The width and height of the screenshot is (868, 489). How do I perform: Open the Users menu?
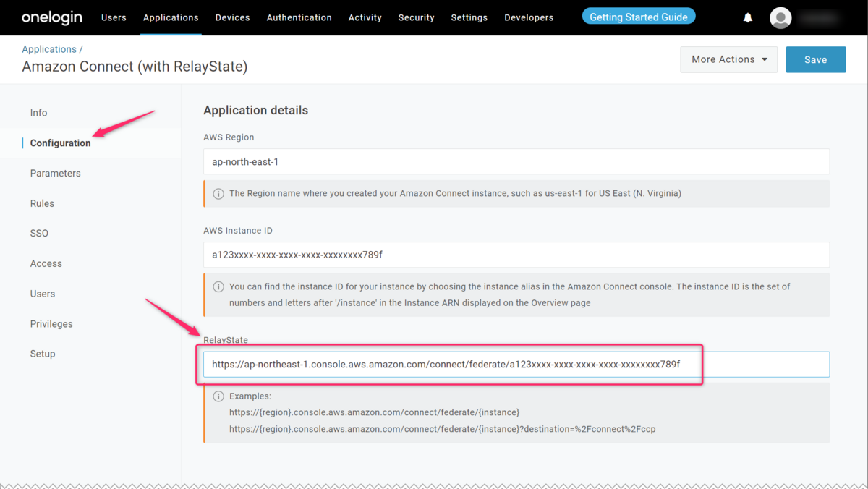coord(114,17)
